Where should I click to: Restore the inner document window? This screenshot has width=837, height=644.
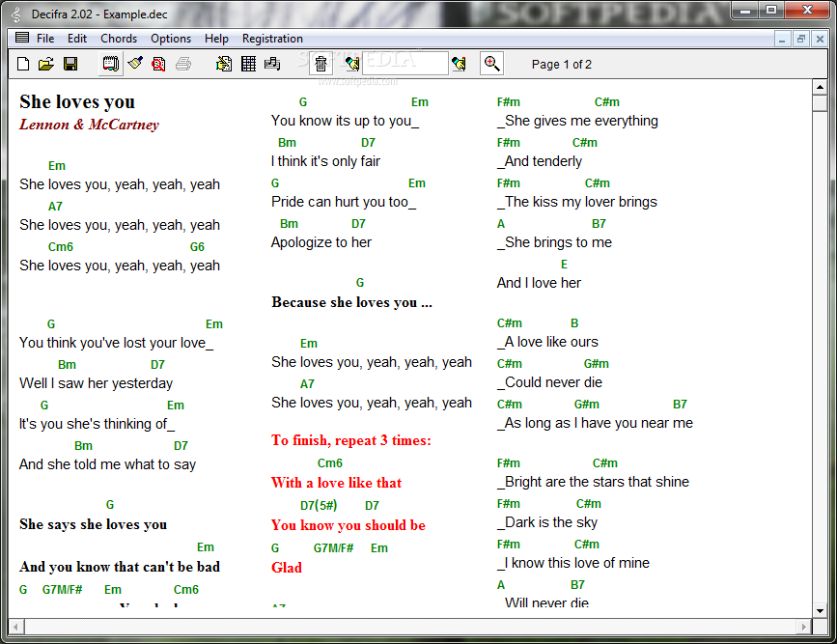(800, 39)
